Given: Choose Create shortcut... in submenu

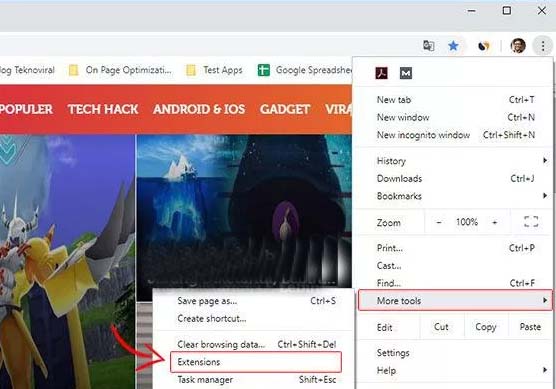Looking at the screenshot, I should [254, 319].
